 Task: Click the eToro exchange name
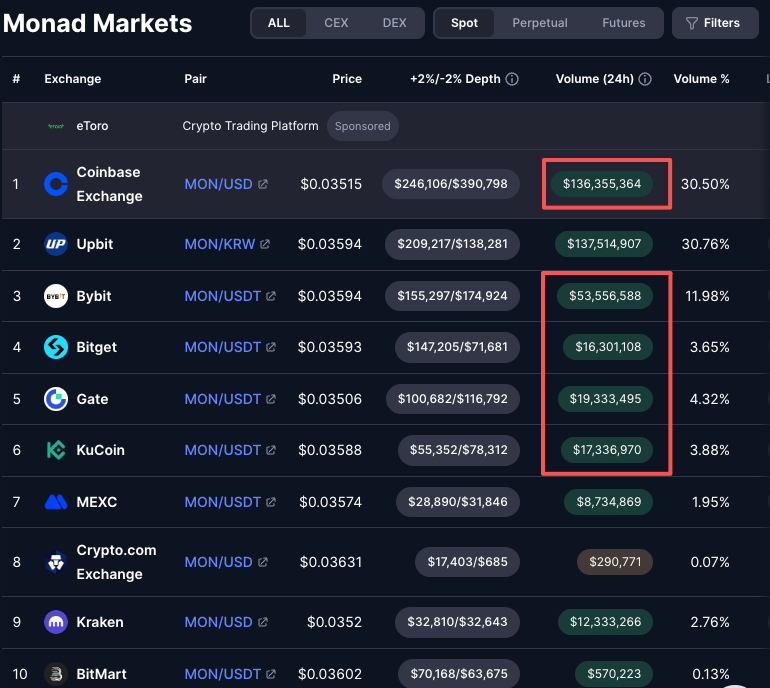click(92, 126)
